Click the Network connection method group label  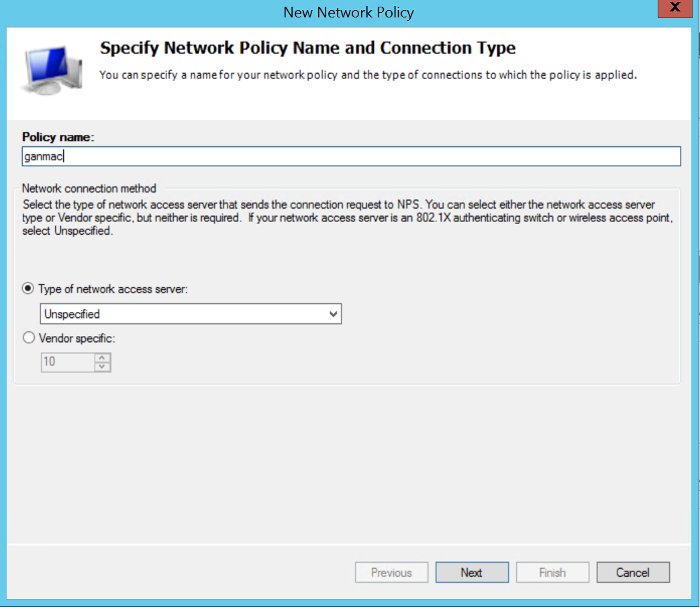89,188
